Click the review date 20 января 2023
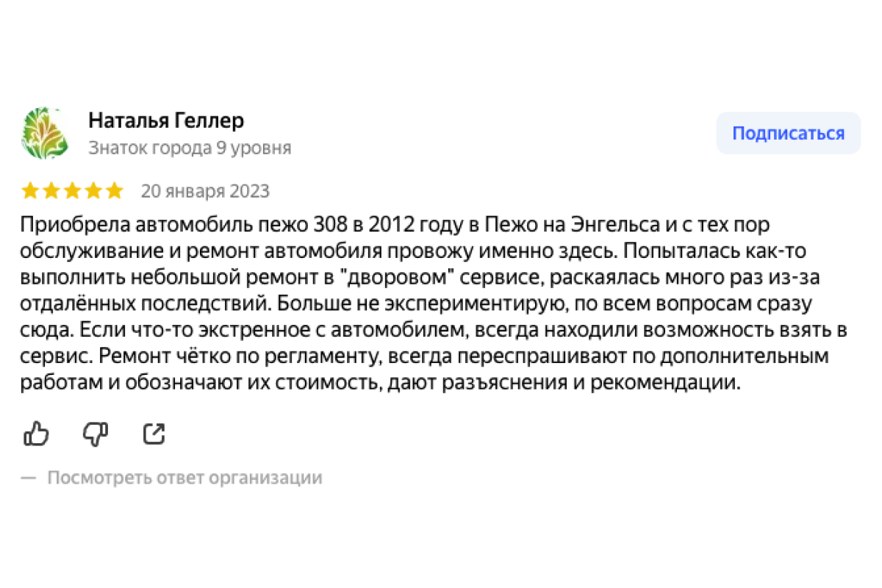882x588 pixels. (205, 192)
